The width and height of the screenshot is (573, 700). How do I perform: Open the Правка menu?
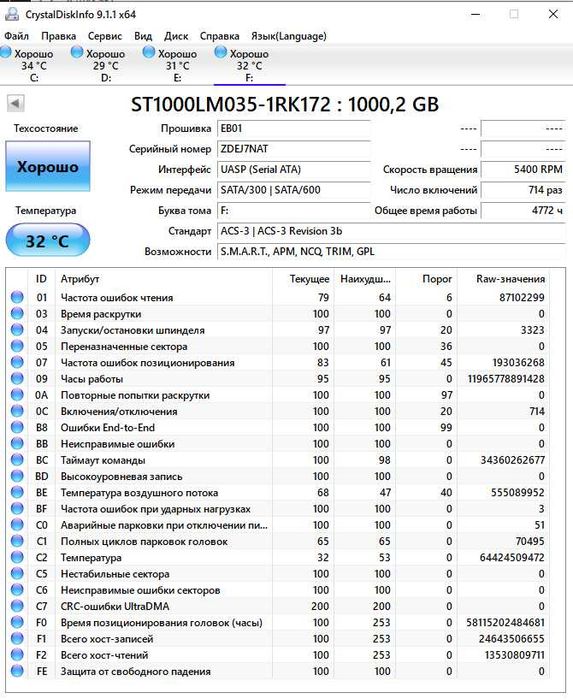tap(58, 36)
